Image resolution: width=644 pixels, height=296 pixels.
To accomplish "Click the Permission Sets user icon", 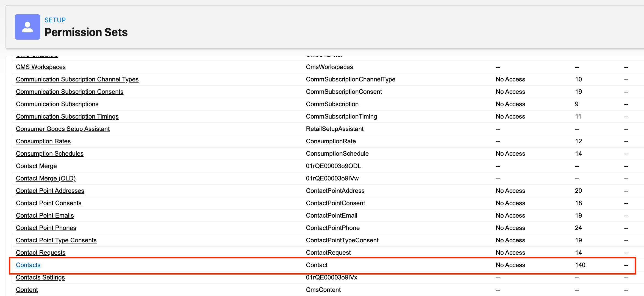I will click(27, 27).
